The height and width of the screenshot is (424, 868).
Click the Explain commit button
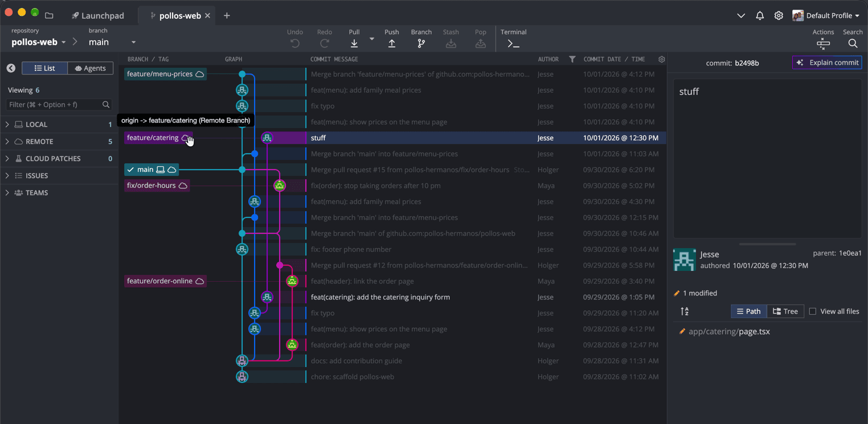tap(827, 63)
